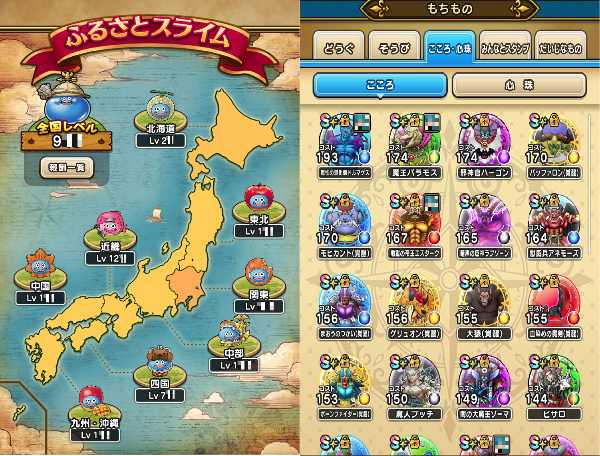Viewport: 600px width, 456px height.
Task: Select the 心珠 sub-filter button
Action: [x=519, y=85]
